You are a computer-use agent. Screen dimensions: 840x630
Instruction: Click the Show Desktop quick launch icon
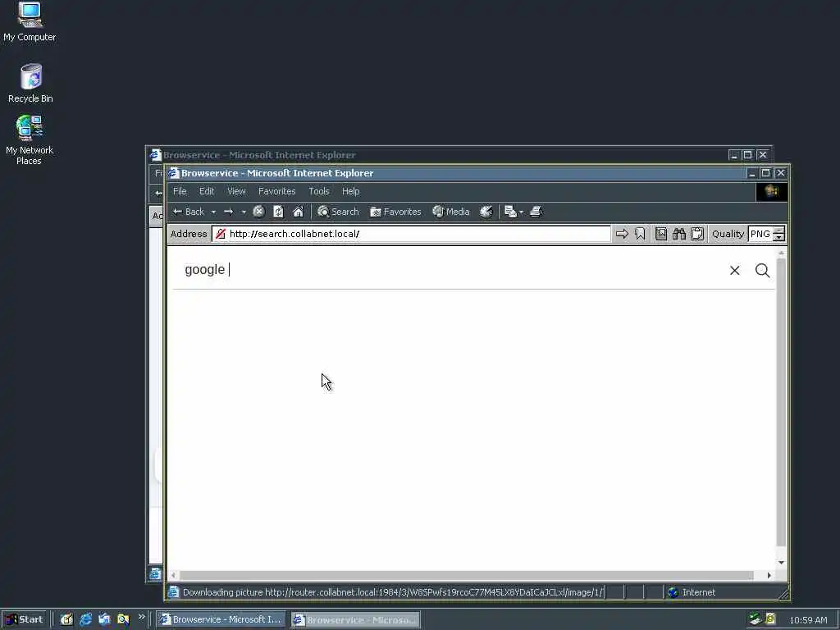click(x=66, y=619)
